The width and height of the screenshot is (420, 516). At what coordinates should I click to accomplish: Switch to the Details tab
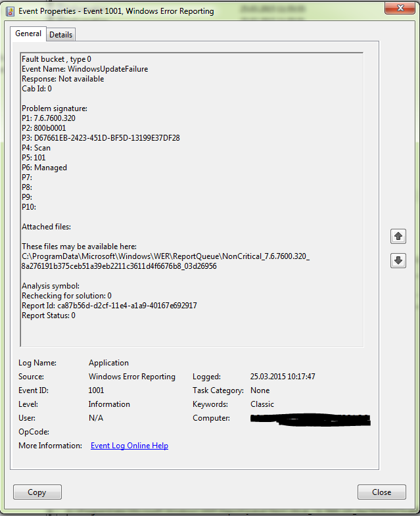[x=61, y=35]
